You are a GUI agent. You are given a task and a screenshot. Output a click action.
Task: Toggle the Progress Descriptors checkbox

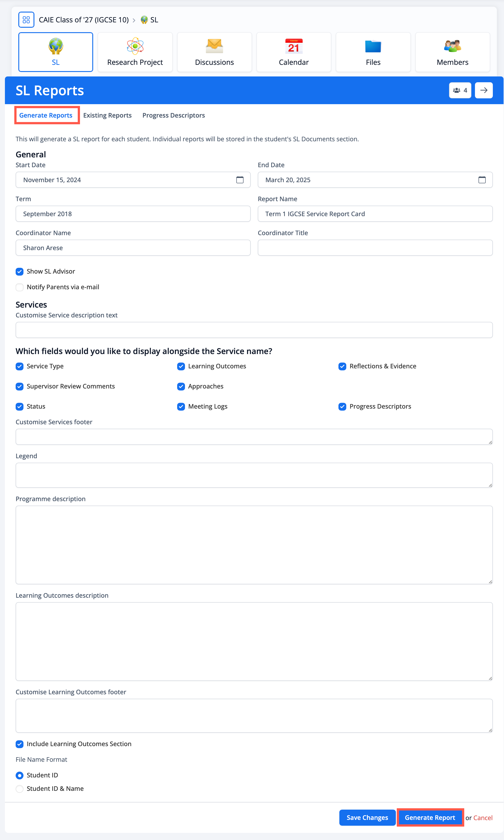tap(342, 406)
